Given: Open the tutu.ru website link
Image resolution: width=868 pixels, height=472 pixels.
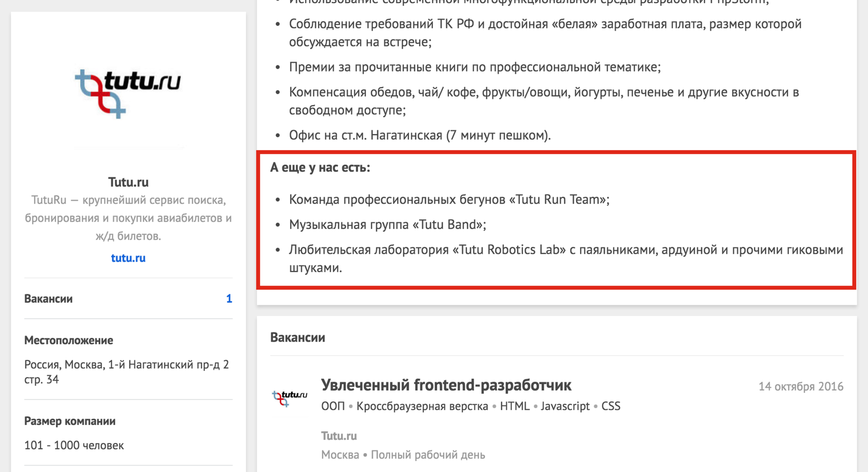Looking at the screenshot, I should pyautogui.click(x=128, y=258).
